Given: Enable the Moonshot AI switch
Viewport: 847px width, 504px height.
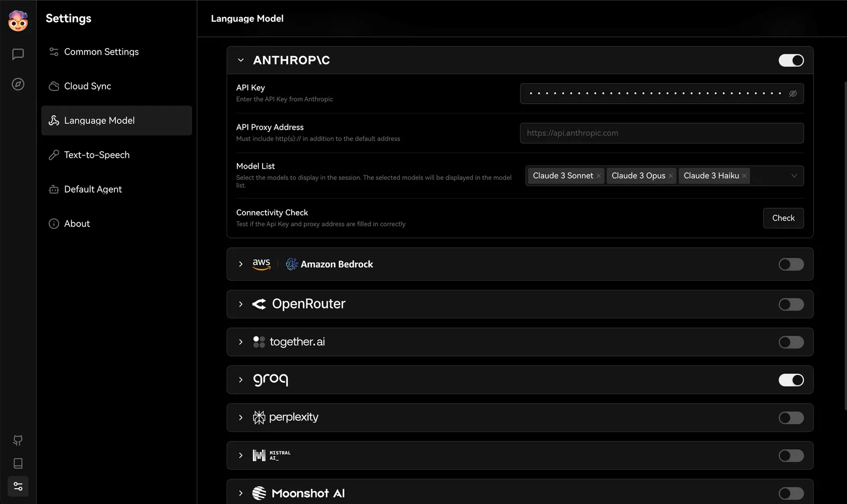Looking at the screenshot, I should [791, 493].
